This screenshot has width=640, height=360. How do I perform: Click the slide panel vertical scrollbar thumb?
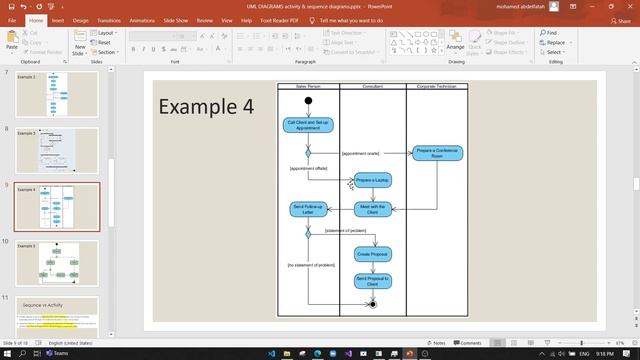111,192
